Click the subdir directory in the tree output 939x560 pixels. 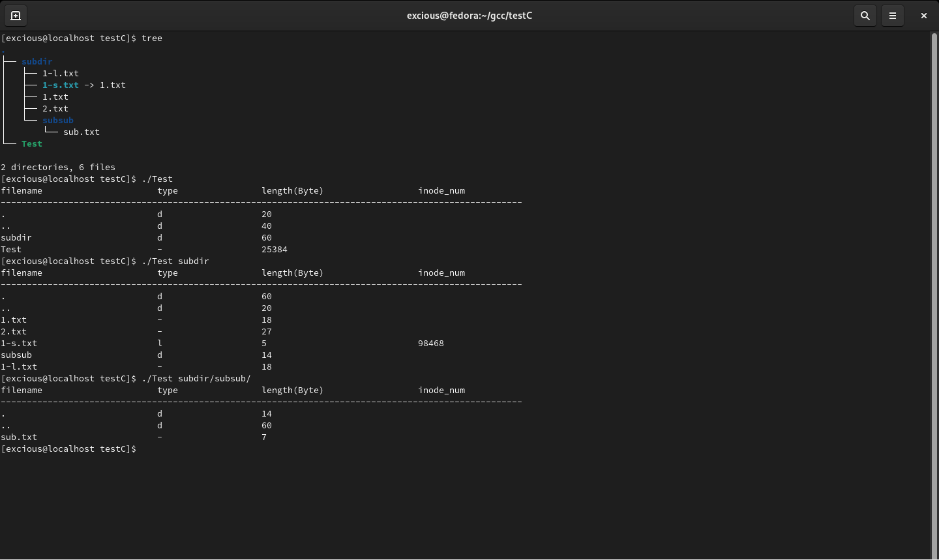(37, 62)
